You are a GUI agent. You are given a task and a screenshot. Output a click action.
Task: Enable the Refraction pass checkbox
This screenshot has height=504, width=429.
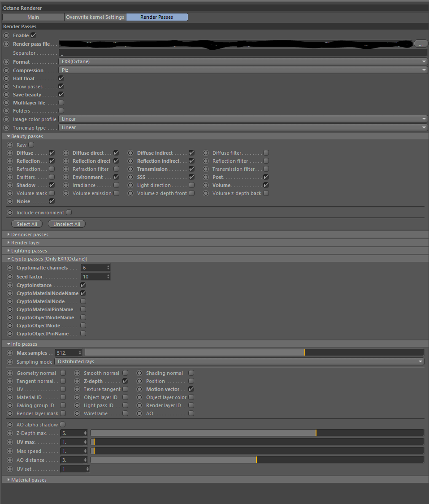52,169
